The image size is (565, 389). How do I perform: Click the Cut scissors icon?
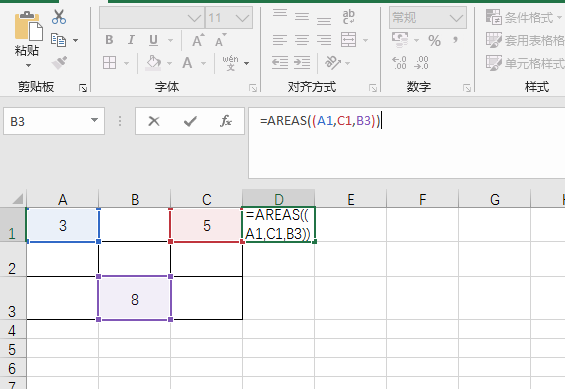[59, 17]
